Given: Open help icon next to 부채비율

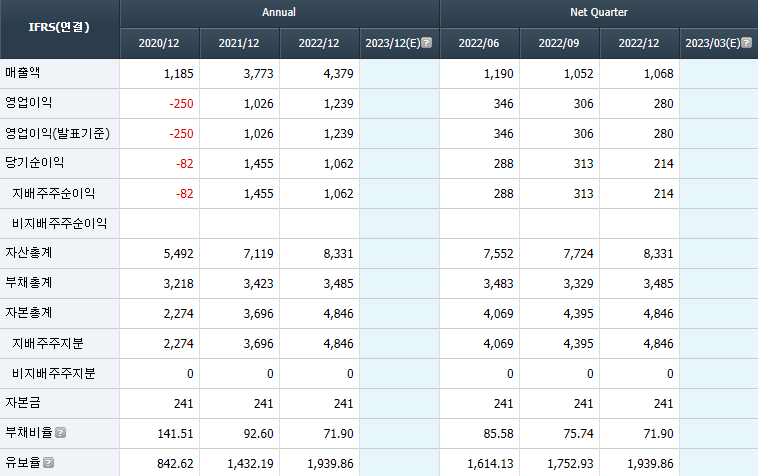Looking at the screenshot, I should point(60,433).
